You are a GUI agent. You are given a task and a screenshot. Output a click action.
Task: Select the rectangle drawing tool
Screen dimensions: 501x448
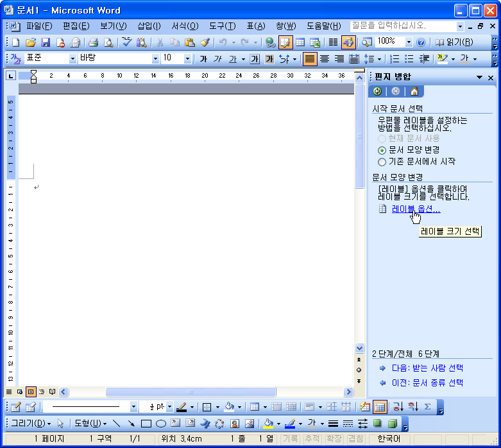tap(146, 424)
